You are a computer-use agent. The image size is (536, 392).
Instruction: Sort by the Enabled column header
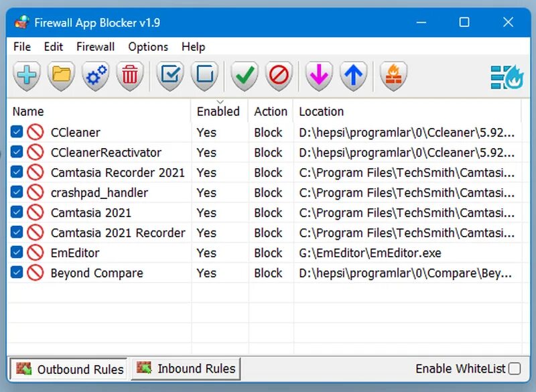219,111
